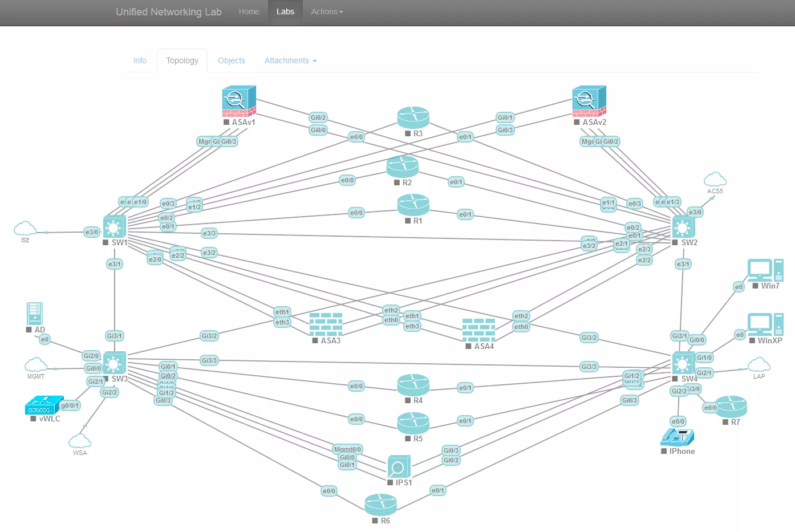Click the IPS1 sensor node icon
This screenshot has height=532, width=795.
[399, 466]
